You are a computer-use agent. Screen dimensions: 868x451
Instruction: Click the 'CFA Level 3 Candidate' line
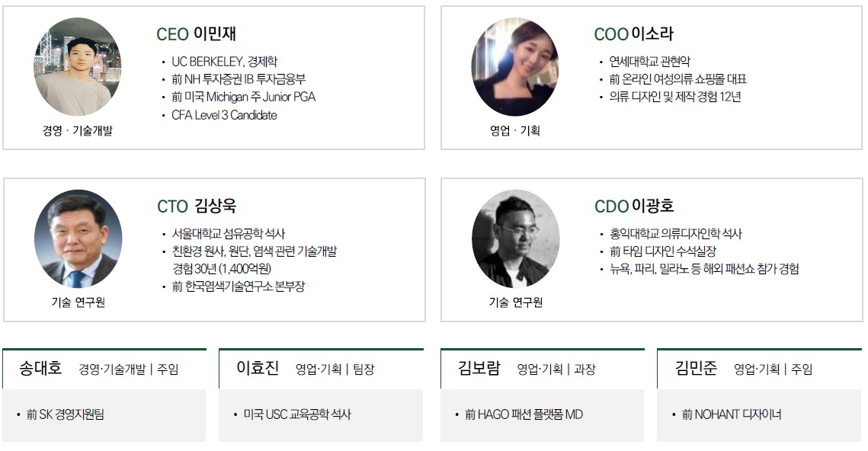[224, 115]
